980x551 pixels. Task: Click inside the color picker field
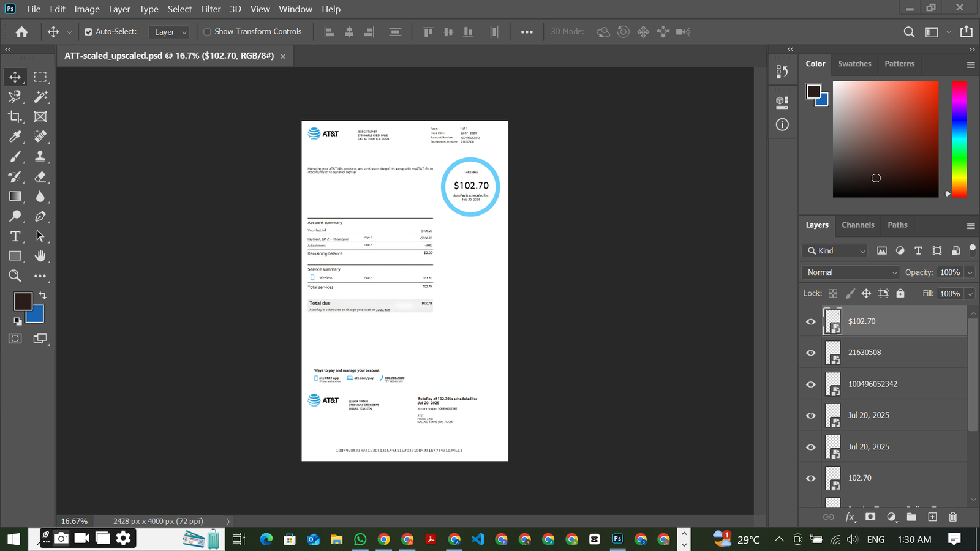tap(885, 139)
